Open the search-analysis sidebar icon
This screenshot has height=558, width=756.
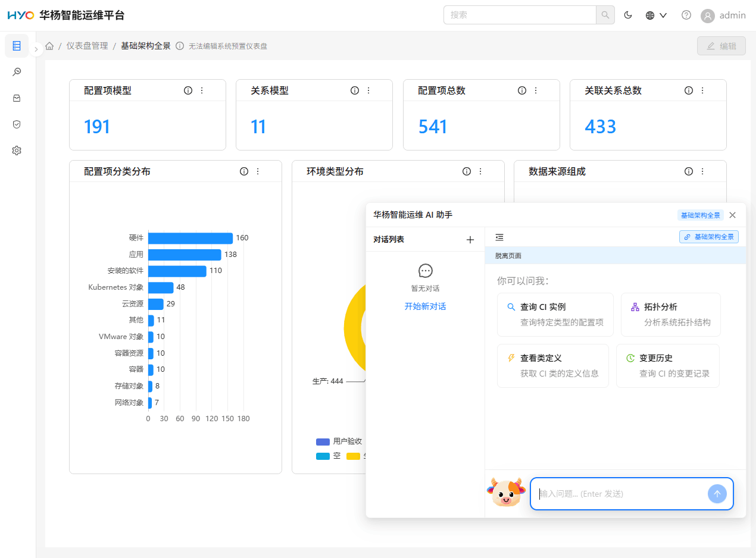(17, 72)
